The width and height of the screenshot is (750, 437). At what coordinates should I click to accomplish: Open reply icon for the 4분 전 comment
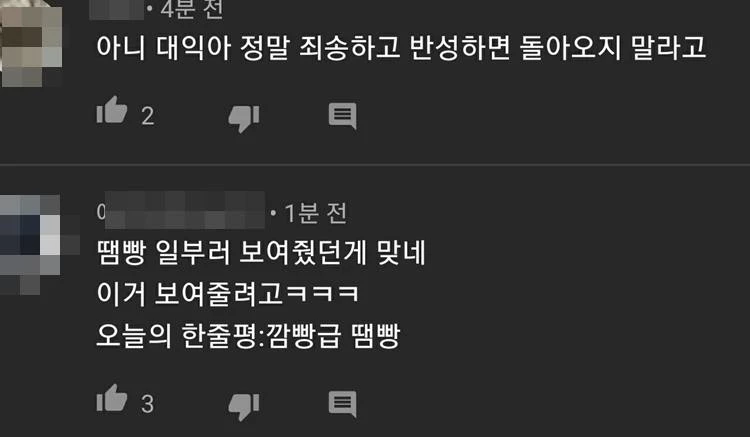tap(342, 116)
